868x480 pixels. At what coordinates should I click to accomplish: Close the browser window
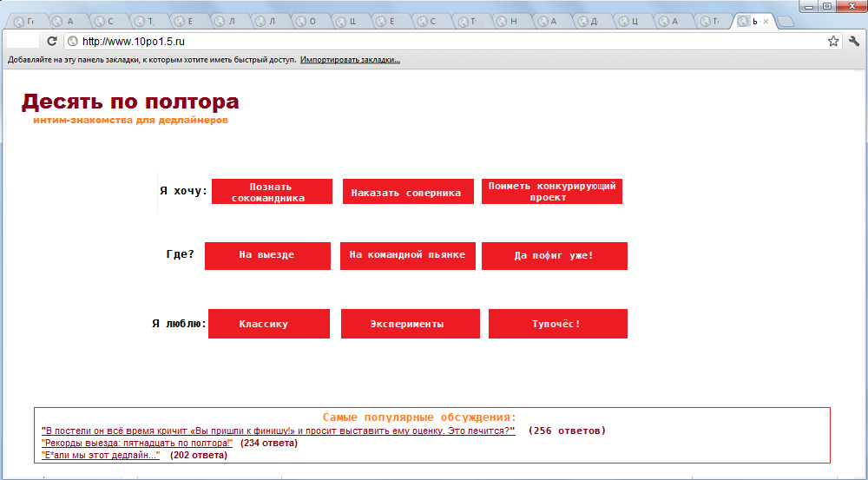pyautogui.click(x=851, y=6)
